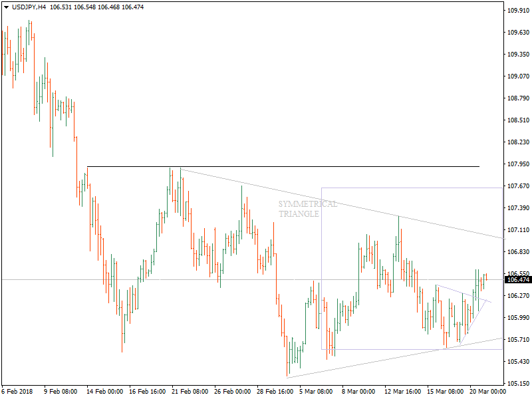The image size is (532, 399).
Task: Click the 107.110 price axis label
Action: [517, 230]
